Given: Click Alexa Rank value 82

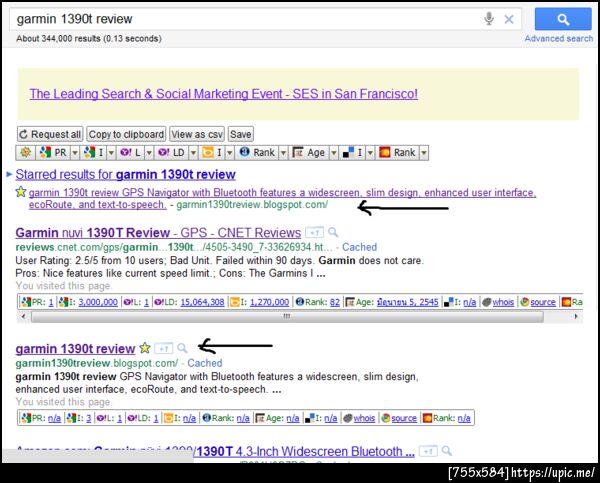Looking at the screenshot, I should coord(335,302).
